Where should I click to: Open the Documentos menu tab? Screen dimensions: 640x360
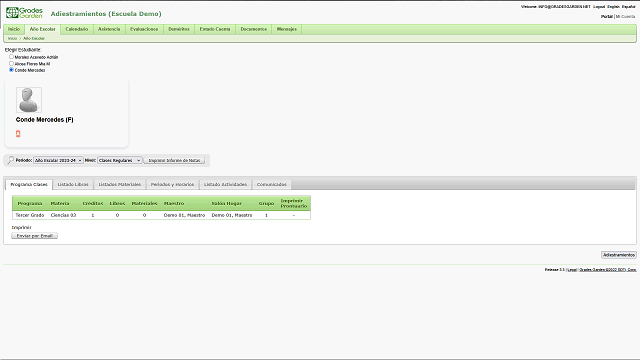tap(253, 29)
